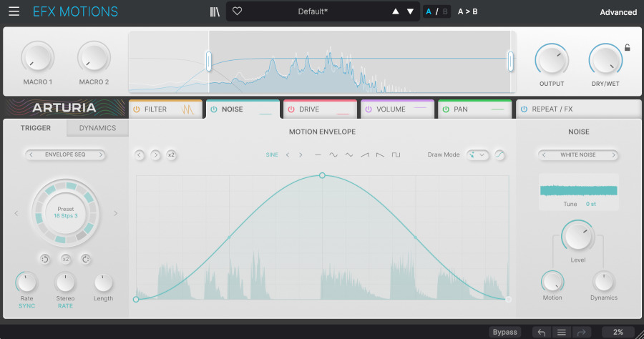644x339 pixels.
Task: Click the resize handle at corner
Action: 640,335
